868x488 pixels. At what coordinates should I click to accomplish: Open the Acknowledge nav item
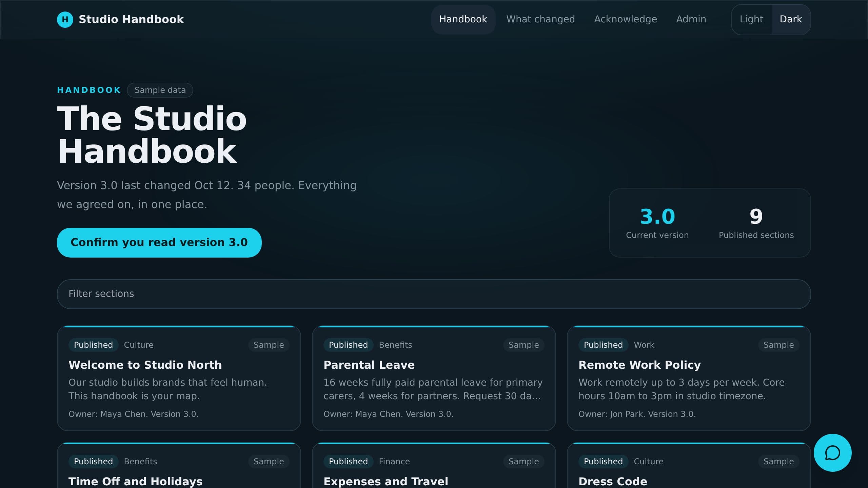pyautogui.click(x=625, y=19)
